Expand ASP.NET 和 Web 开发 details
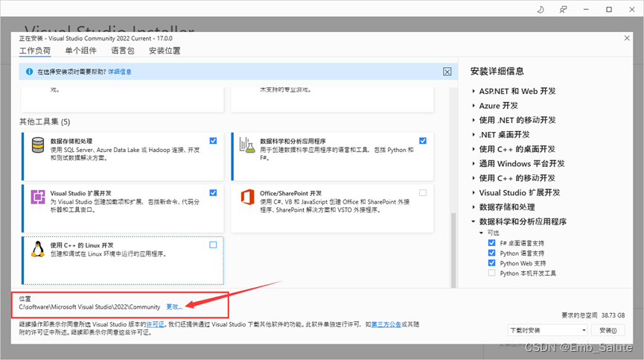The height and width of the screenshot is (360, 644). point(474,91)
